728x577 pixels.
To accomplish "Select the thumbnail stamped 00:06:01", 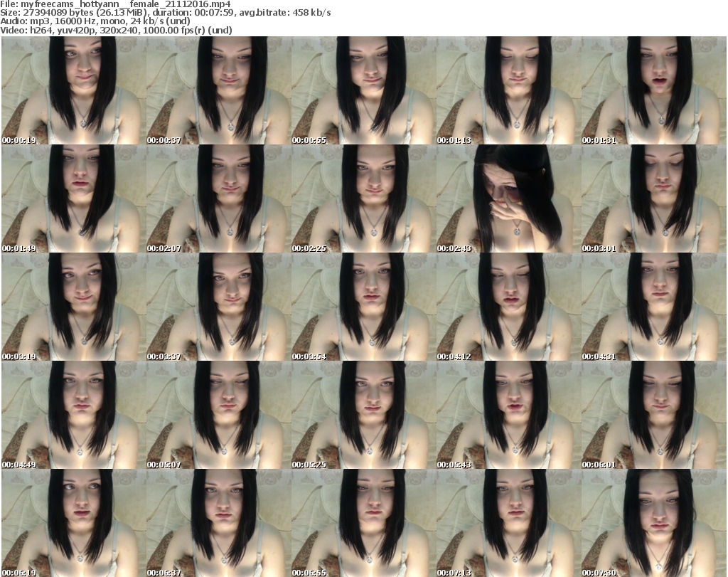I will 654,415.
